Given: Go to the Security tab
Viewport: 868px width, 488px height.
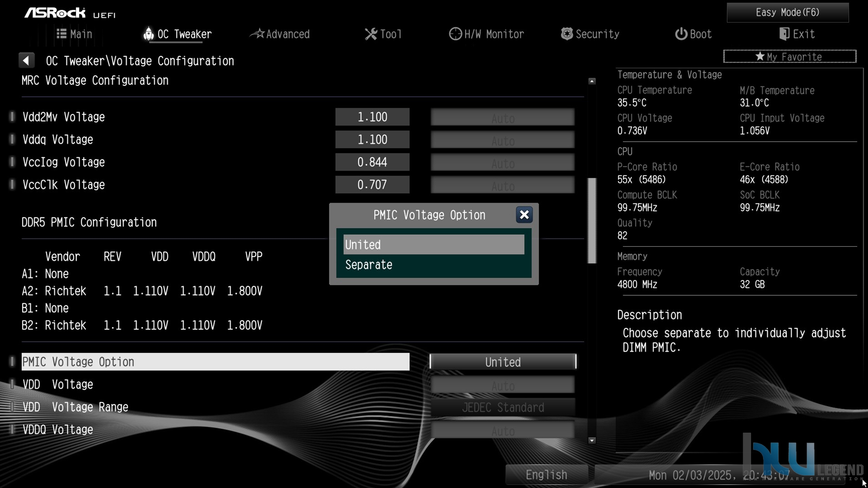Looking at the screenshot, I should point(590,34).
